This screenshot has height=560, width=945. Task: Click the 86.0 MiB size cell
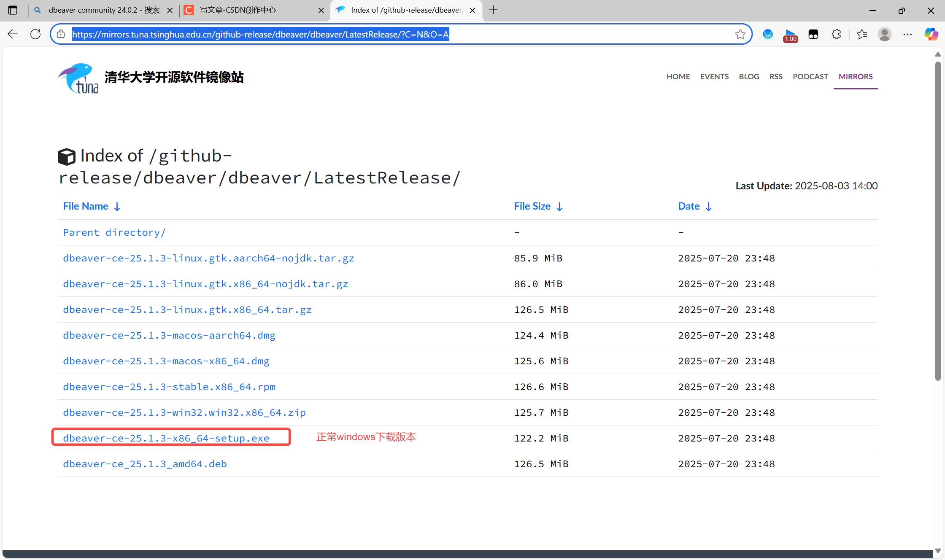538,284
